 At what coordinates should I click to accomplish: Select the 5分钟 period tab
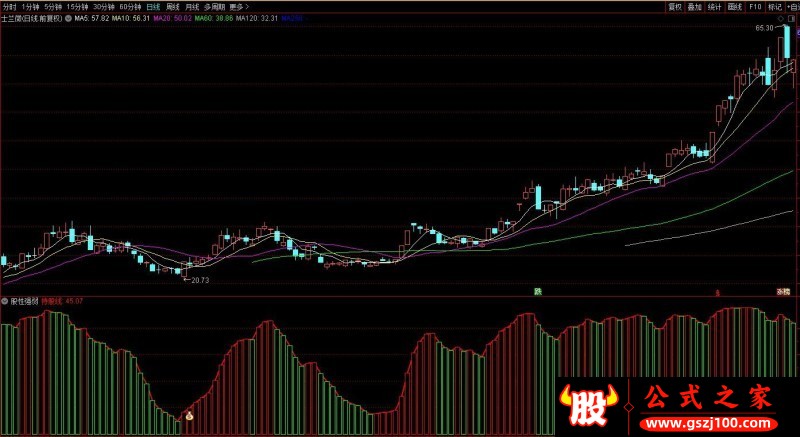pos(52,7)
